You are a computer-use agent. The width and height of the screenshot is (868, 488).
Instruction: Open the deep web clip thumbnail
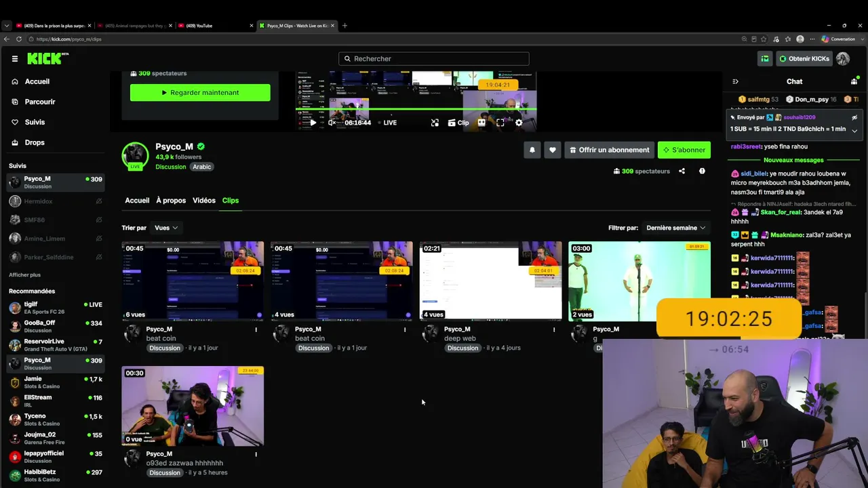(490, 281)
